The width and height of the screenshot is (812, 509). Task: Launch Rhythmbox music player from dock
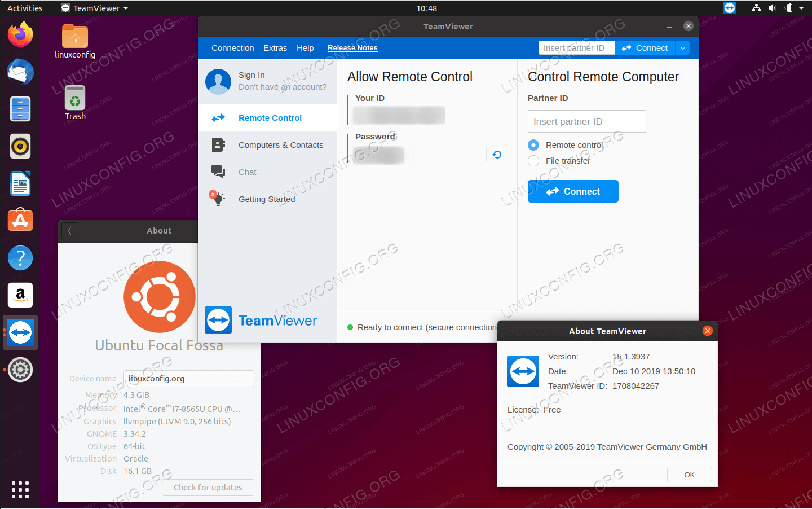click(20, 146)
